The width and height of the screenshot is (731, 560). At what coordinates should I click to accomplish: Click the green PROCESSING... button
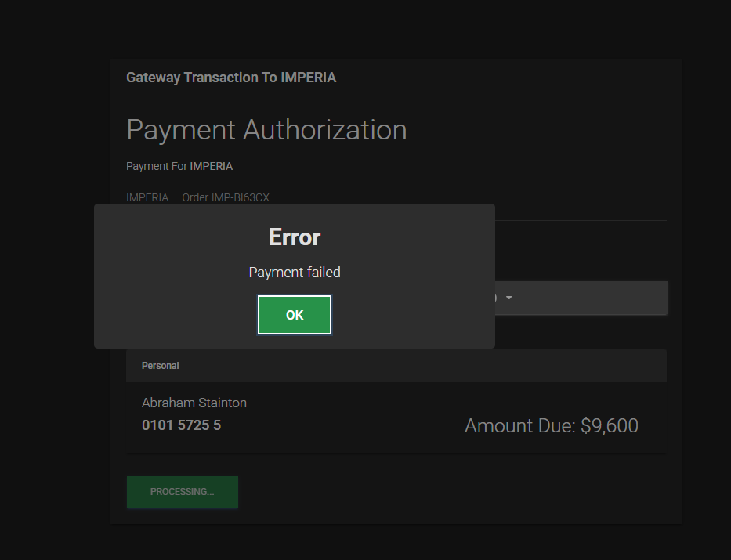(x=183, y=492)
